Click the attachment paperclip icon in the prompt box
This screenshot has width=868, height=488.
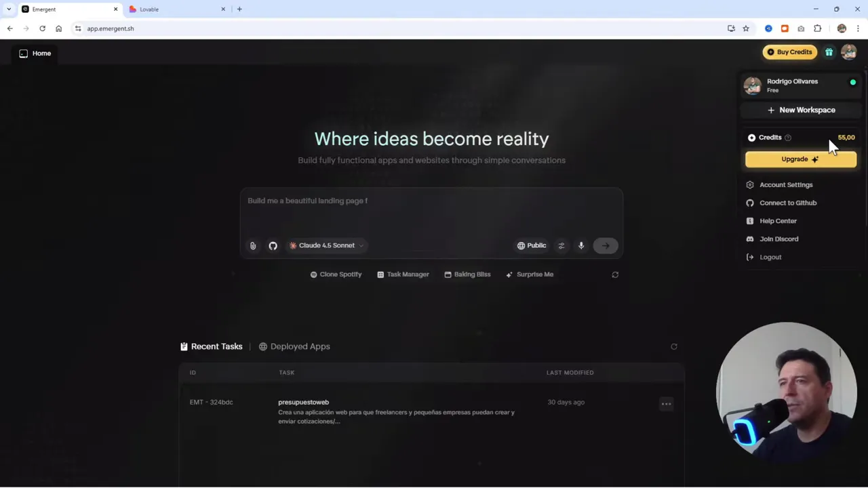pos(252,245)
